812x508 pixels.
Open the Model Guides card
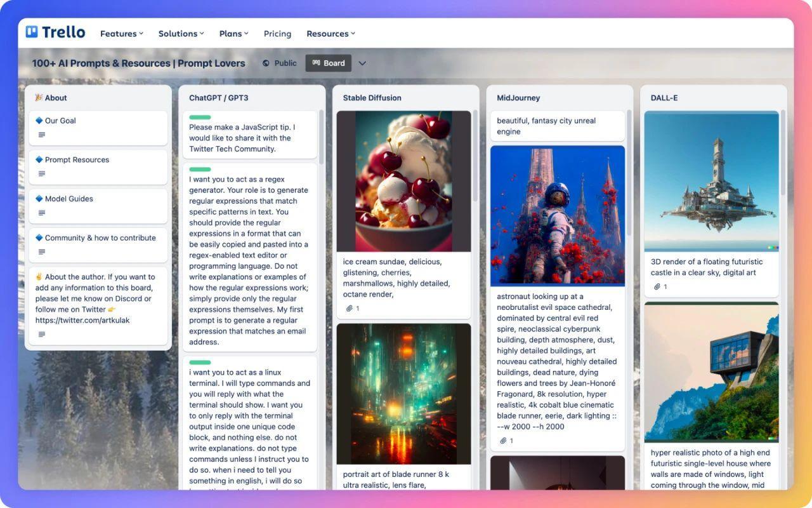(x=98, y=206)
